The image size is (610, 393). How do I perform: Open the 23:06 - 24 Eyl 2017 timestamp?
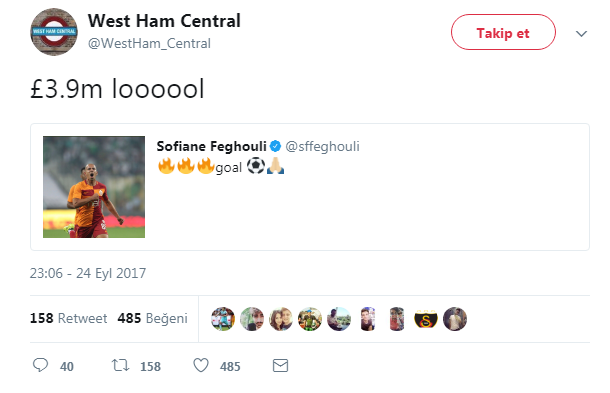tap(88, 273)
